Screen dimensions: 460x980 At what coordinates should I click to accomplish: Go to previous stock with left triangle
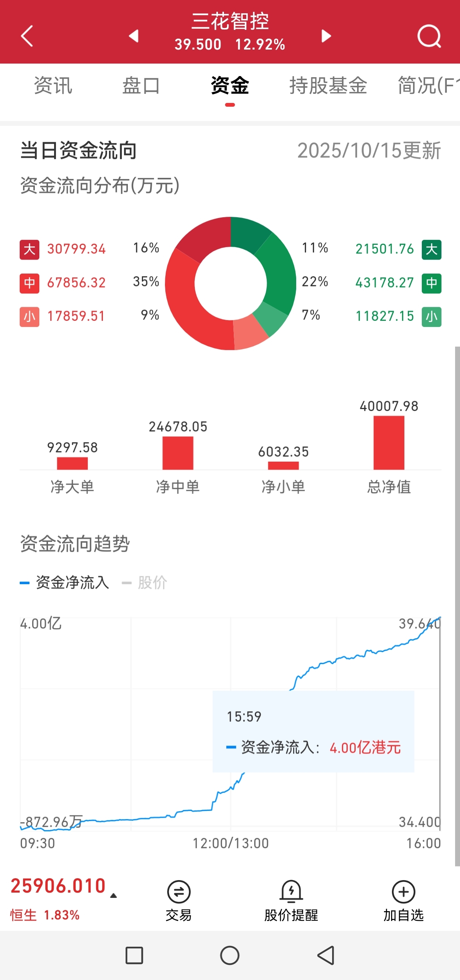coord(134,36)
